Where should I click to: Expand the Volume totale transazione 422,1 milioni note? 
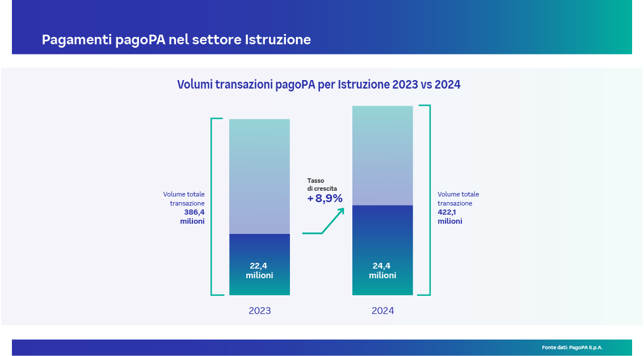(x=457, y=207)
